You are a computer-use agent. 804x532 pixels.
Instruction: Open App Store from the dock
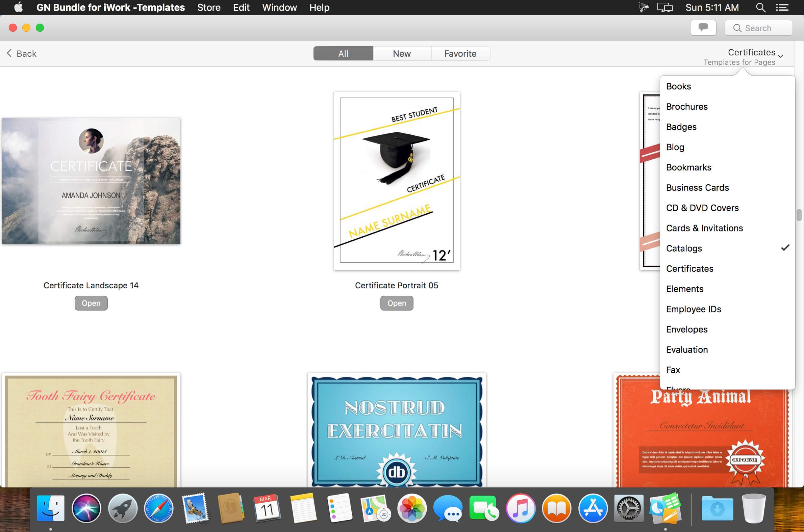coord(593,508)
